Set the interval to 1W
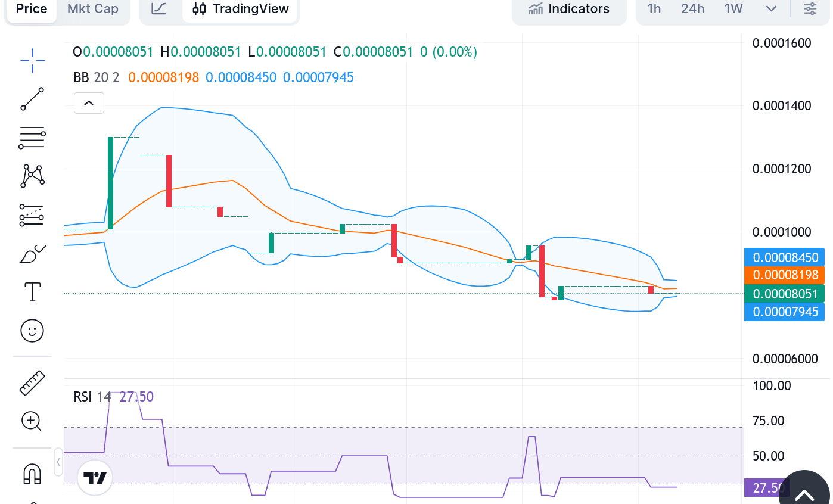 pos(733,9)
